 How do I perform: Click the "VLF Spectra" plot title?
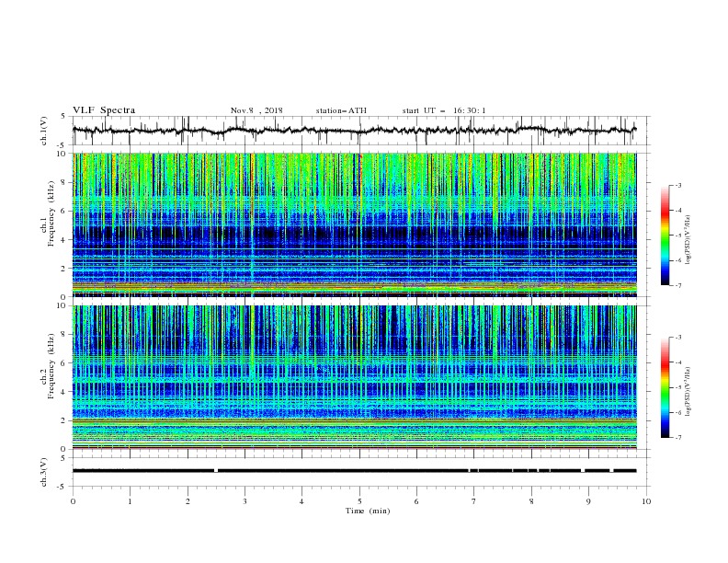coord(104,110)
